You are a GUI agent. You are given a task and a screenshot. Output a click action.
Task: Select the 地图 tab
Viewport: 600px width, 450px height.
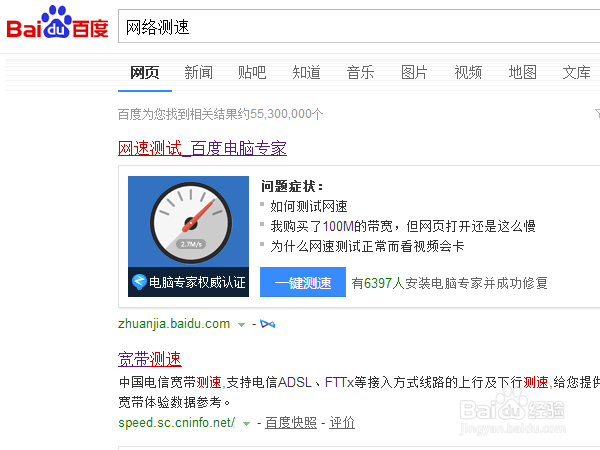tap(522, 72)
